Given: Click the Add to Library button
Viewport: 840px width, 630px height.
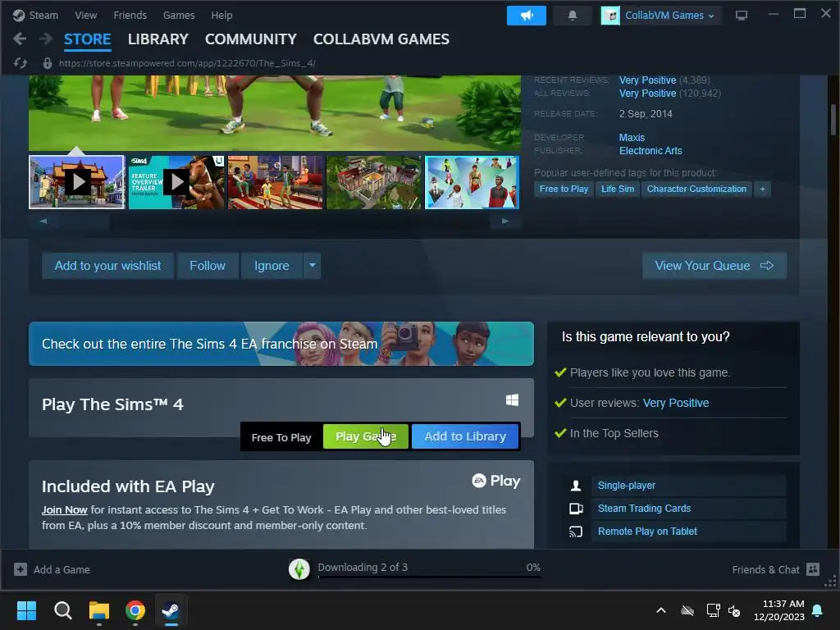Looking at the screenshot, I should click(x=465, y=436).
